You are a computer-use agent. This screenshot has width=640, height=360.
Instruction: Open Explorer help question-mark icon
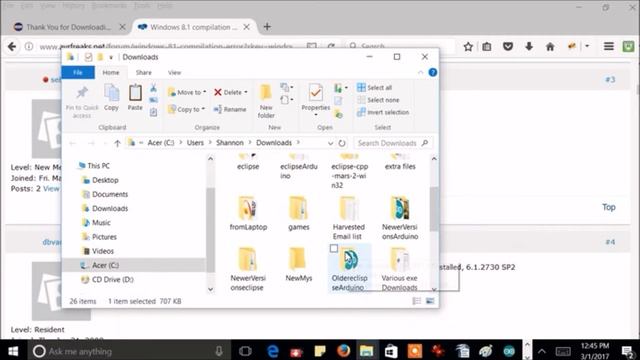point(433,73)
